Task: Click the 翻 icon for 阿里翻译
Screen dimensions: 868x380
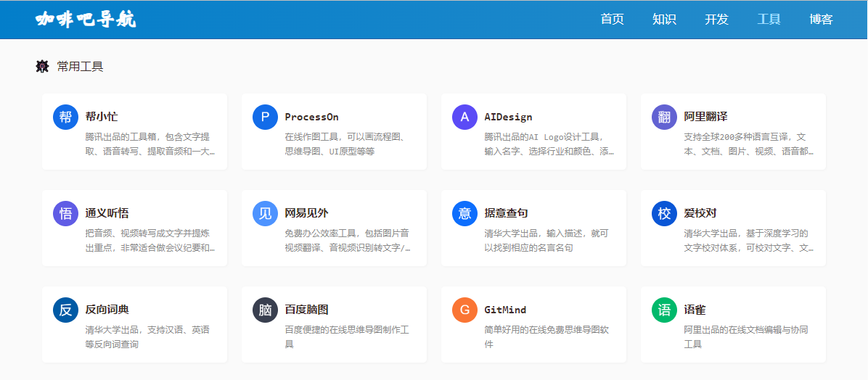Action: (x=664, y=117)
